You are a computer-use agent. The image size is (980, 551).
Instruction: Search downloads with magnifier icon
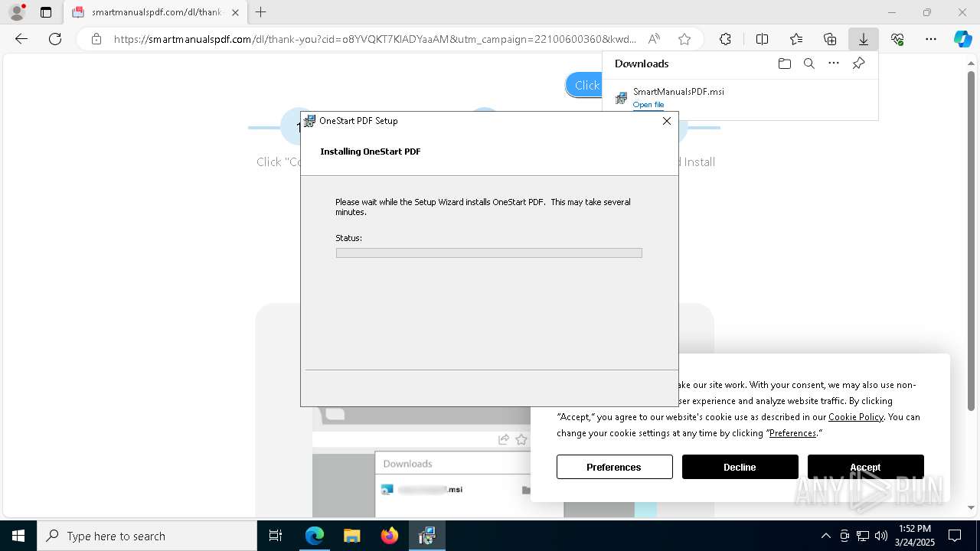[x=808, y=64]
